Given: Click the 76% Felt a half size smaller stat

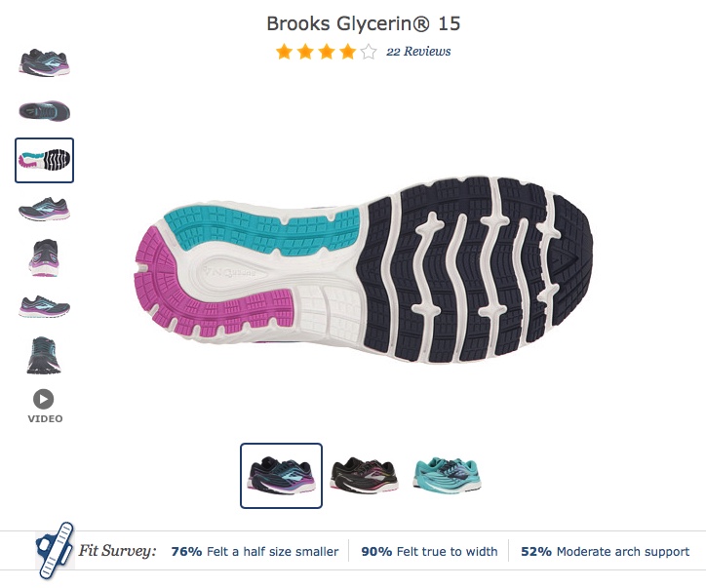Looking at the screenshot, I should tap(255, 552).
